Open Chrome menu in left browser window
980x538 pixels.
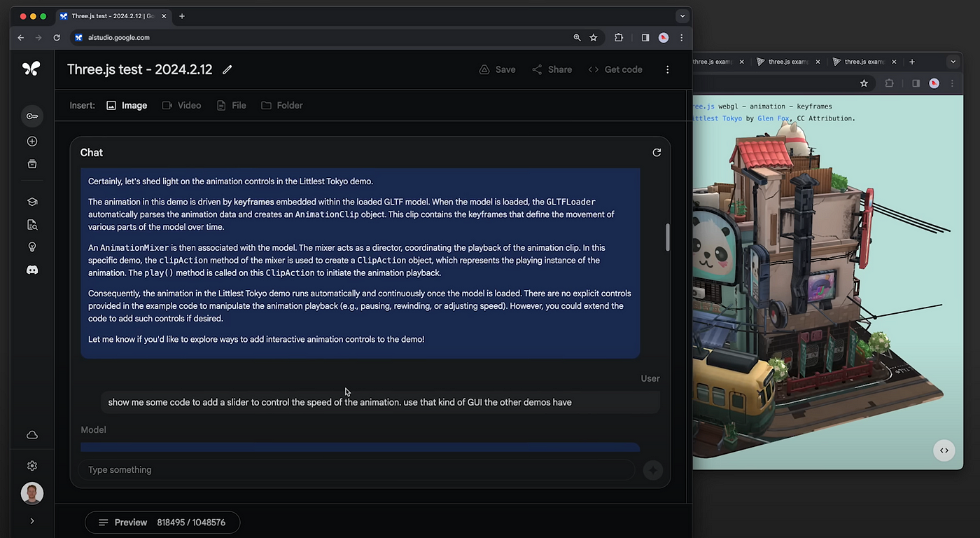[x=681, y=38]
